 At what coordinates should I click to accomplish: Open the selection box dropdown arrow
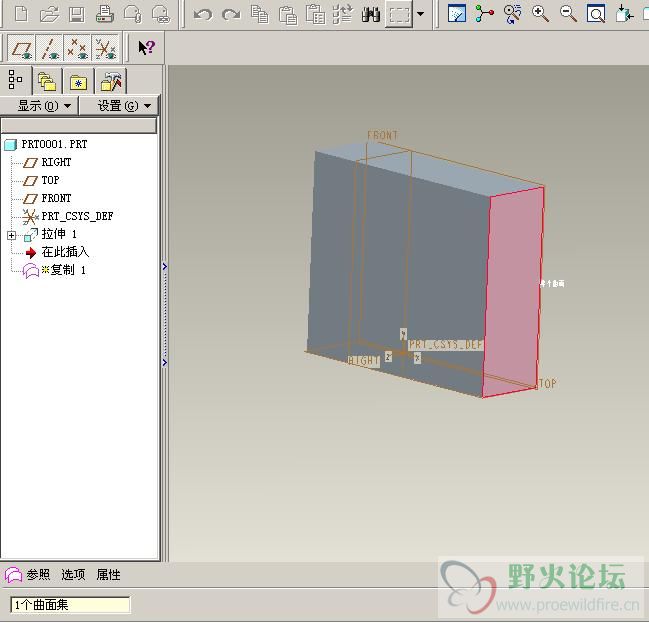[x=421, y=14]
